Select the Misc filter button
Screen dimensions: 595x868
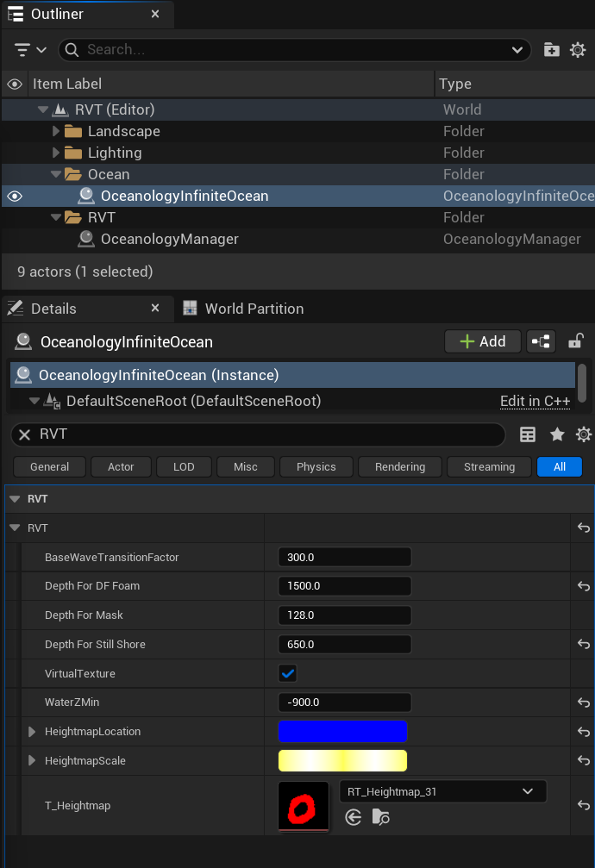point(246,466)
